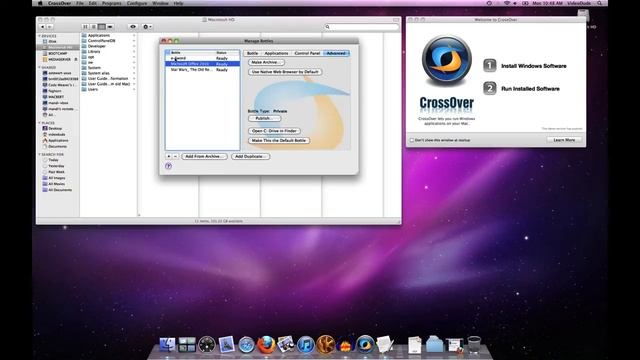Go forward in Finder window
Viewport: 640px width, 360px height.
pyautogui.click(x=49, y=27)
